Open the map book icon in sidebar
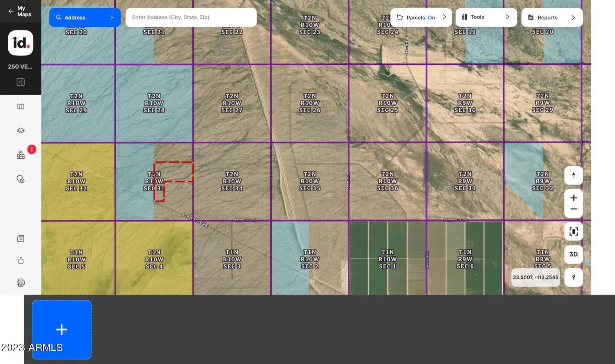615x364 pixels. [21, 106]
